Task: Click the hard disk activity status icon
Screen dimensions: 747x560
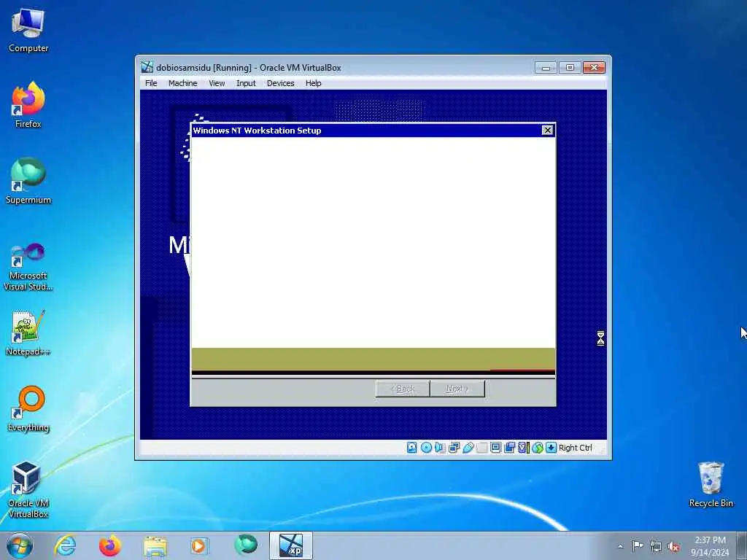Action: click(412, 448)
